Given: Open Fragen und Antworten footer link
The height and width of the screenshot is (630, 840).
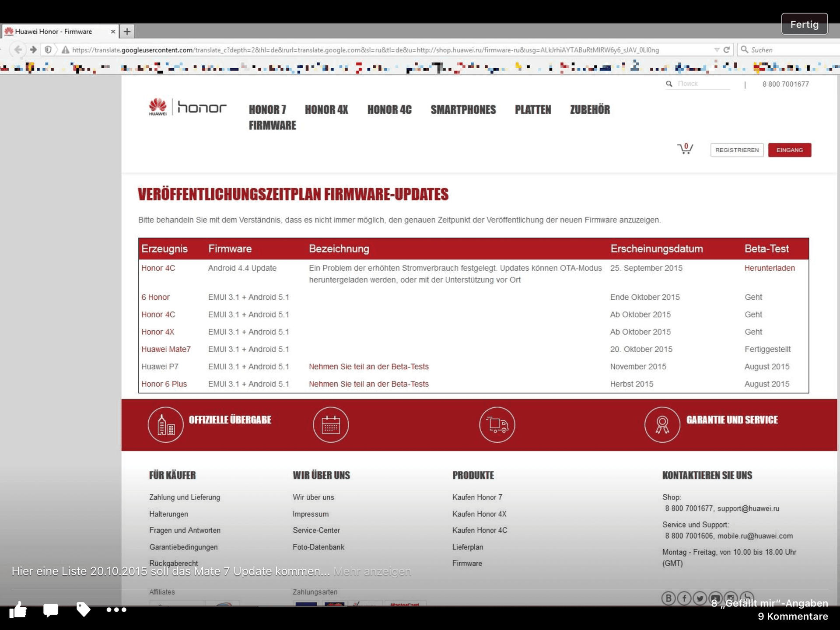Looking at the screenshot, I should 185,530.
